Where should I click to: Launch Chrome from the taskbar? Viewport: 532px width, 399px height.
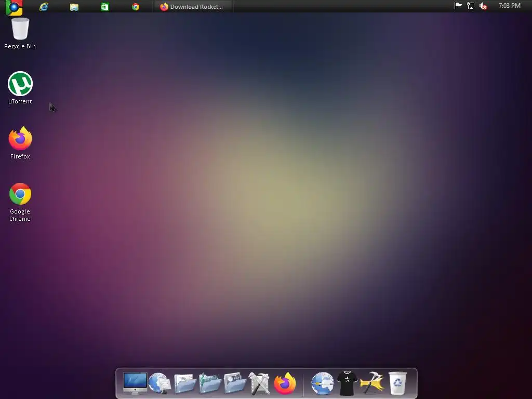(x=136, y=7)
